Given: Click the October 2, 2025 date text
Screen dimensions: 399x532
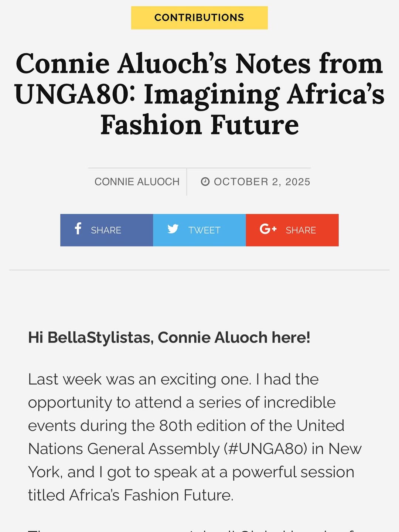Looking at the screenshot, I should (x=262, y=182).
